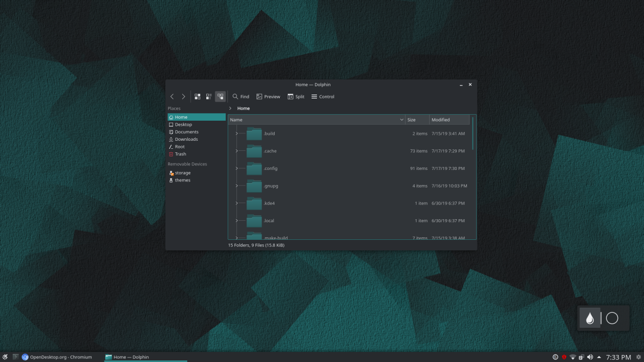The height and width of the screenshot is (362, 644).
Task: Click Home in the breadcrumb bar
Action: 244,108
